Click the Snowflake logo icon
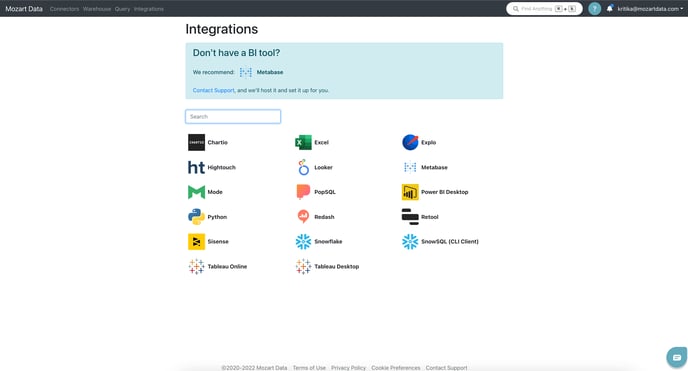Image resolution: width=688 pixels, height=371 pixels. point(303,242)
